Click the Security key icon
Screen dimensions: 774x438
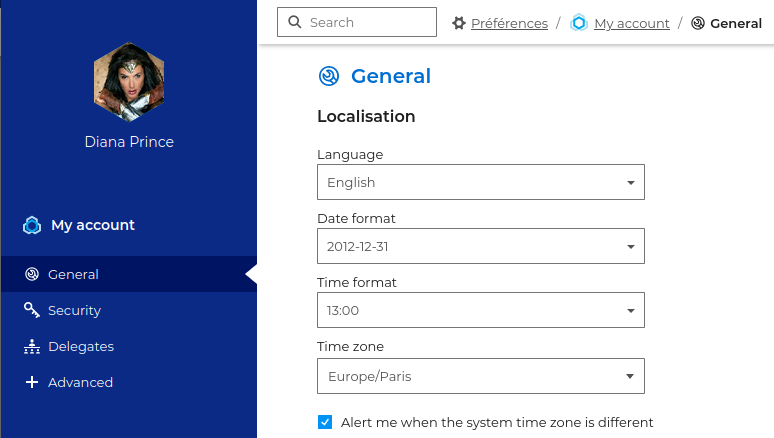point(32,310)
